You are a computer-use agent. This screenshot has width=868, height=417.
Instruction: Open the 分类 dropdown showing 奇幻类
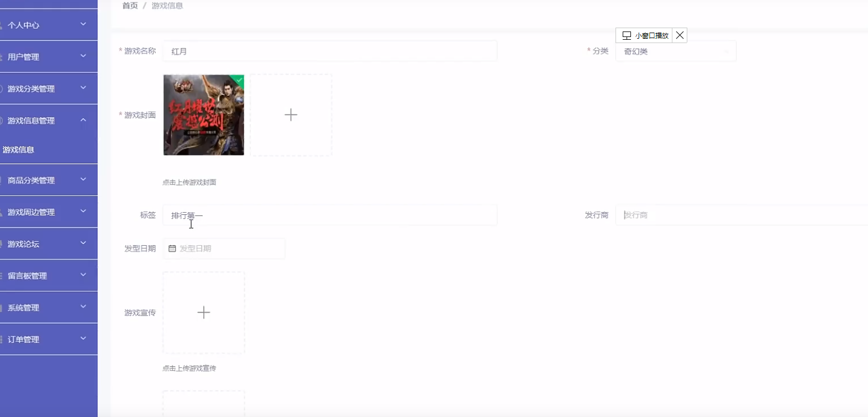pos(676,51)
